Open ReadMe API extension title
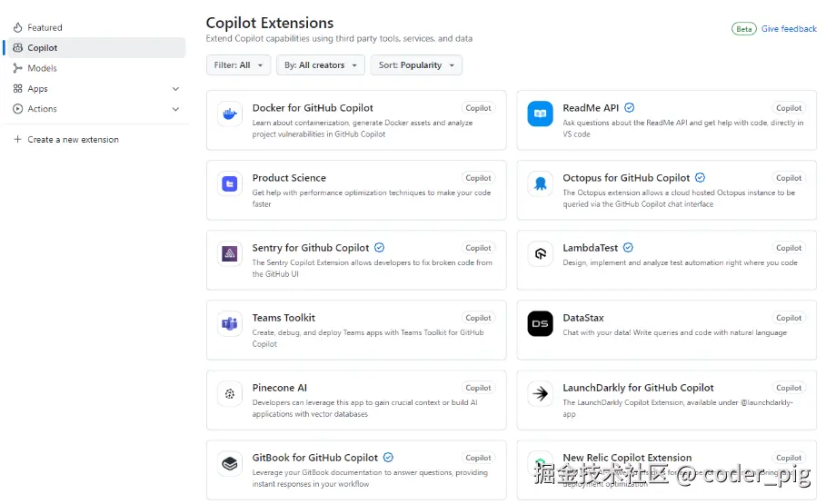The height and width of the screenshot is (504, 826). coord(591,107)
